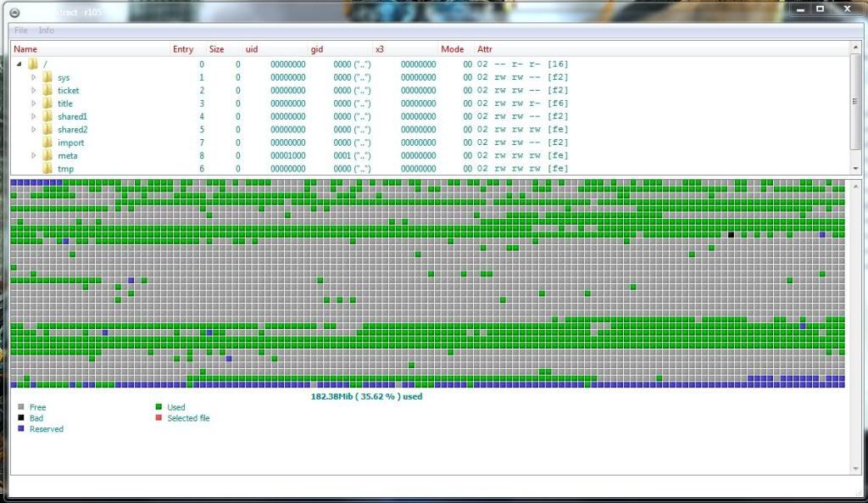The image size is (868, 503).
Task: Expand the shared1 folder node
Action: (34, 116)
